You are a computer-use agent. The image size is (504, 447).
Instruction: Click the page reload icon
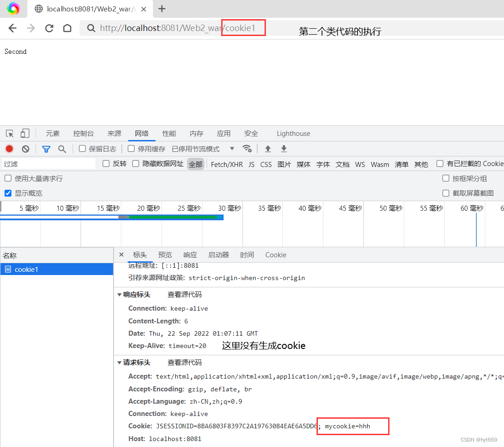pyautogui.click(x=49, y=28)
